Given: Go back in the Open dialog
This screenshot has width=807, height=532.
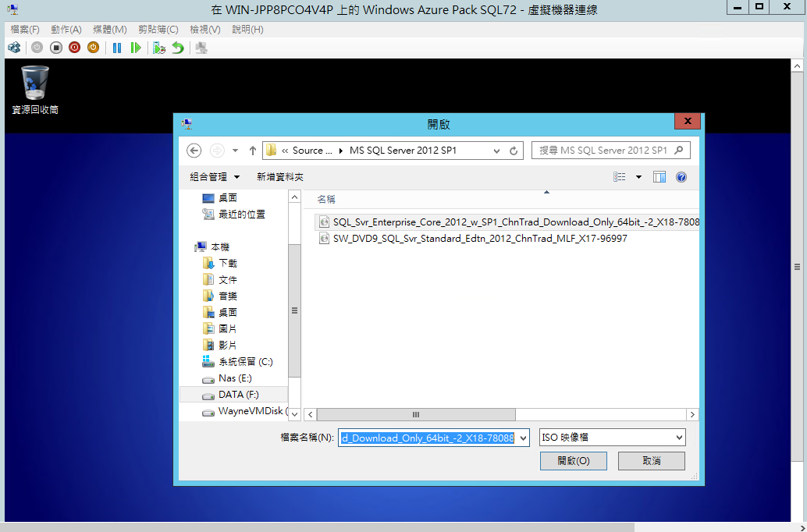Looking at the screenshot, I should tap(194, 151).
